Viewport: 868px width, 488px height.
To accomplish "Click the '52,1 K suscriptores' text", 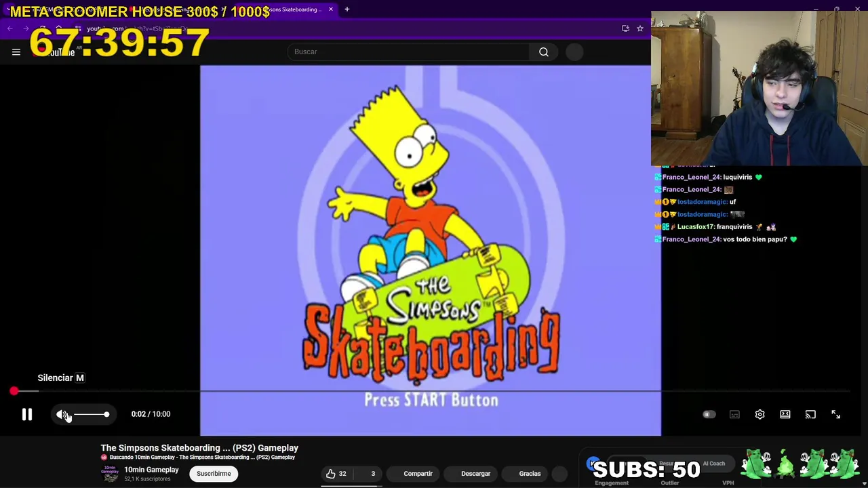I will point(147,479).
